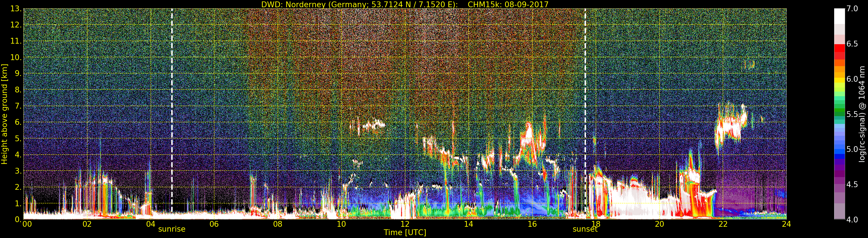This screenshot has height=238, width=868.
Task: Click the '1.' tick on the height axis
Action: 18,203
